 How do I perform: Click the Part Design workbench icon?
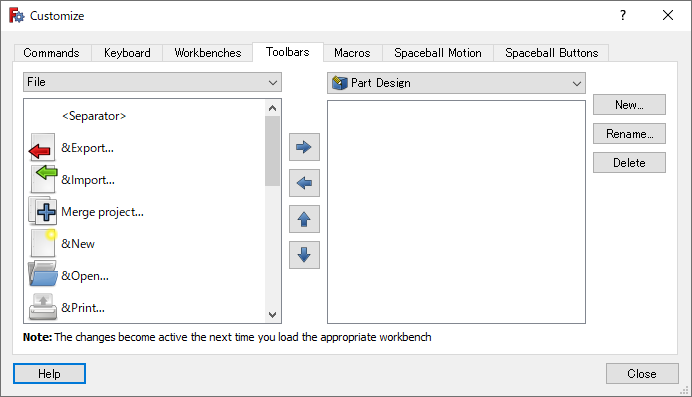pyautogui.click(x=339, y=83)
